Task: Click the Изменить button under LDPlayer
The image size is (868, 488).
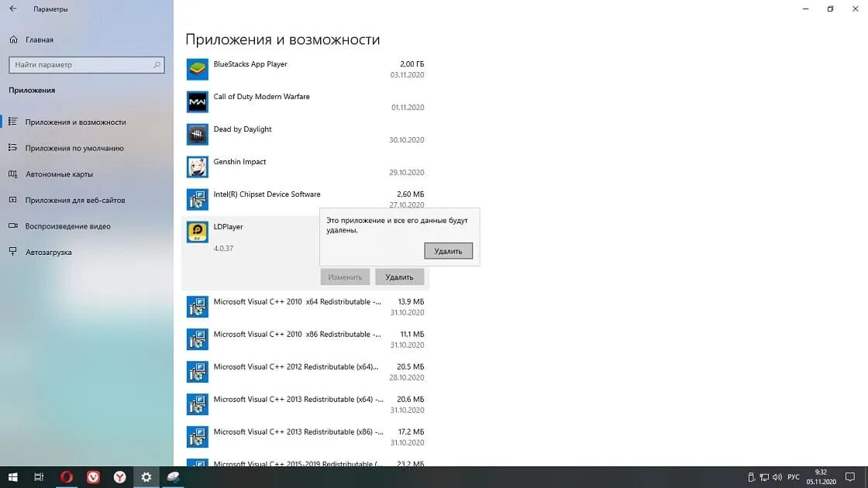Action: [x=345, y=277]
